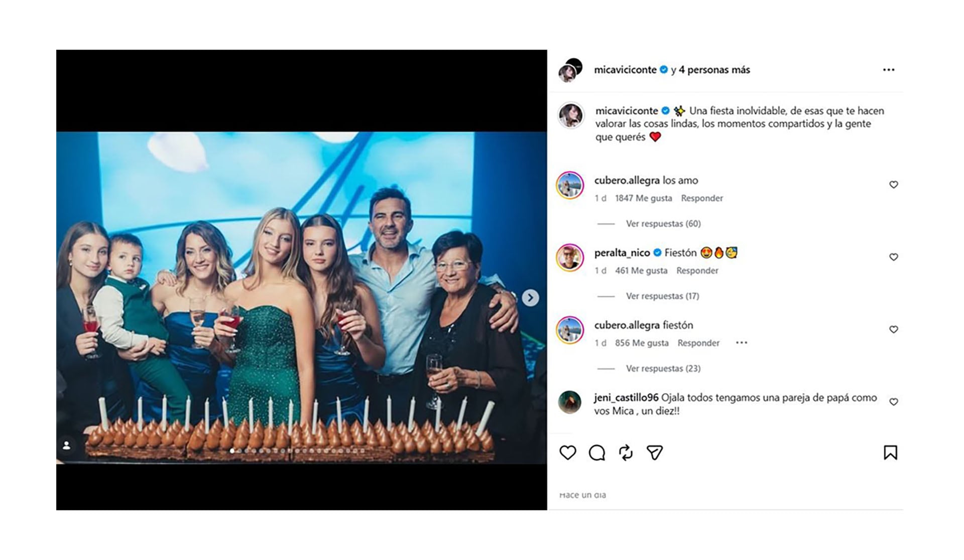Open the comment bubble icon
Viewport: 964px width, 560px height.
[x=596, y=453]
